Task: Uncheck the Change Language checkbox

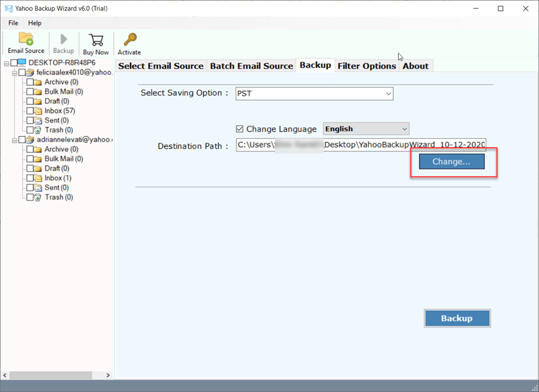Action: (240, 129)
